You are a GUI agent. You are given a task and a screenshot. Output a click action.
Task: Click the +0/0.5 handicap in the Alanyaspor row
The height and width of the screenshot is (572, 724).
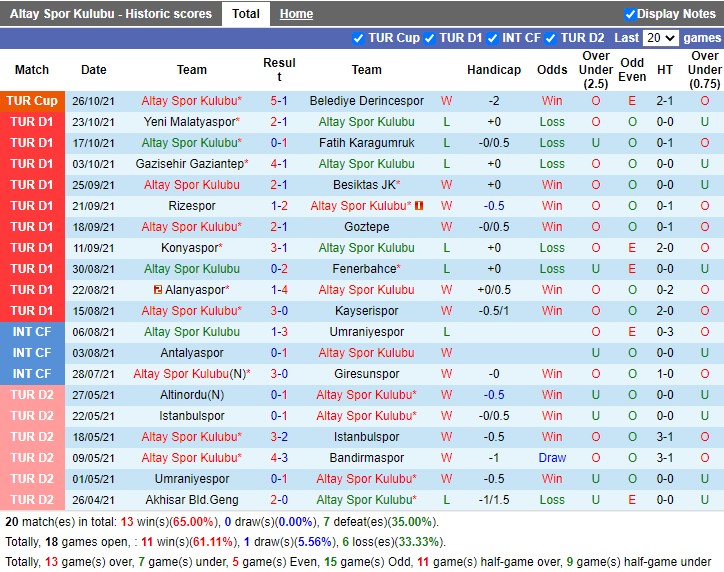click(x=494, y=290)
